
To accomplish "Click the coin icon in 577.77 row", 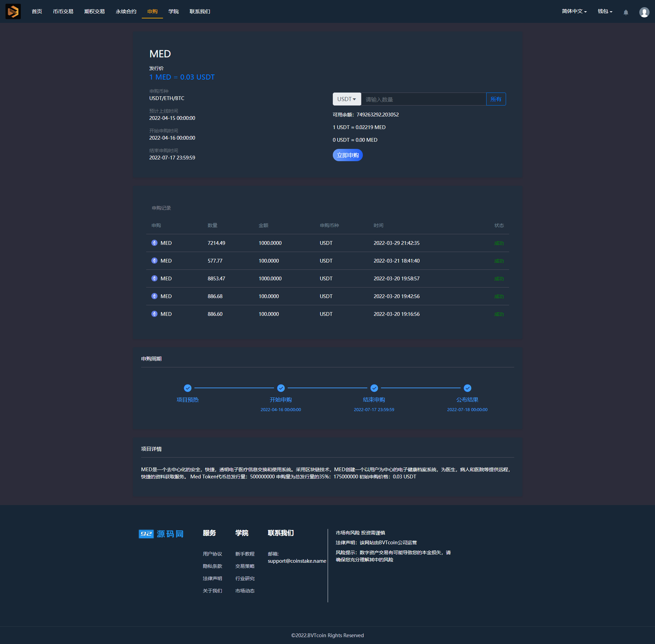I will tap(154, 261).
